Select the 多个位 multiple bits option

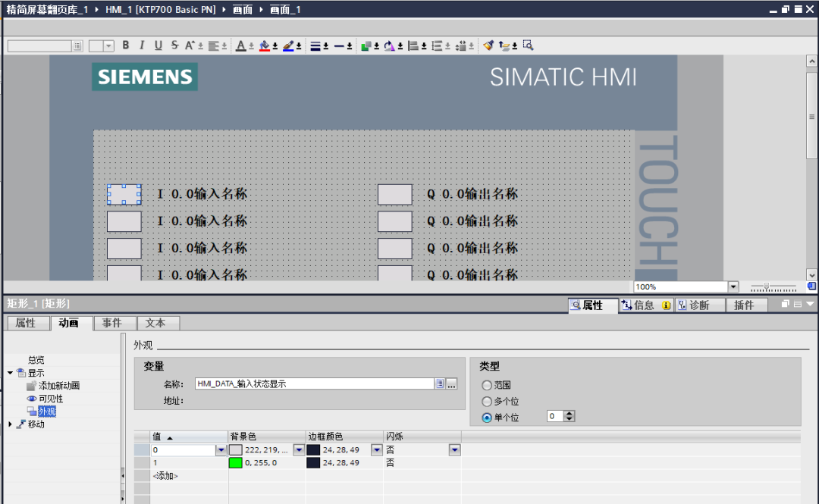487,401
